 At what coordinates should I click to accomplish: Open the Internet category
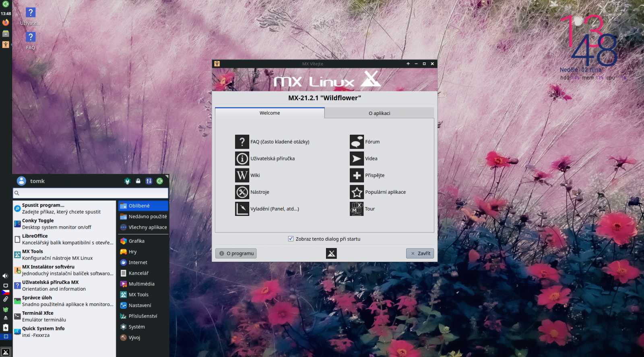click(x=143, y=263)
